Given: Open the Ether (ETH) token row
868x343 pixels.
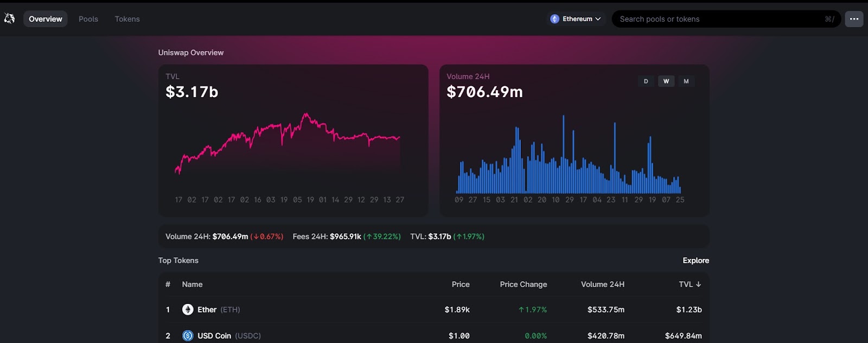Looking at the screenshot, I should coord(434,309).
